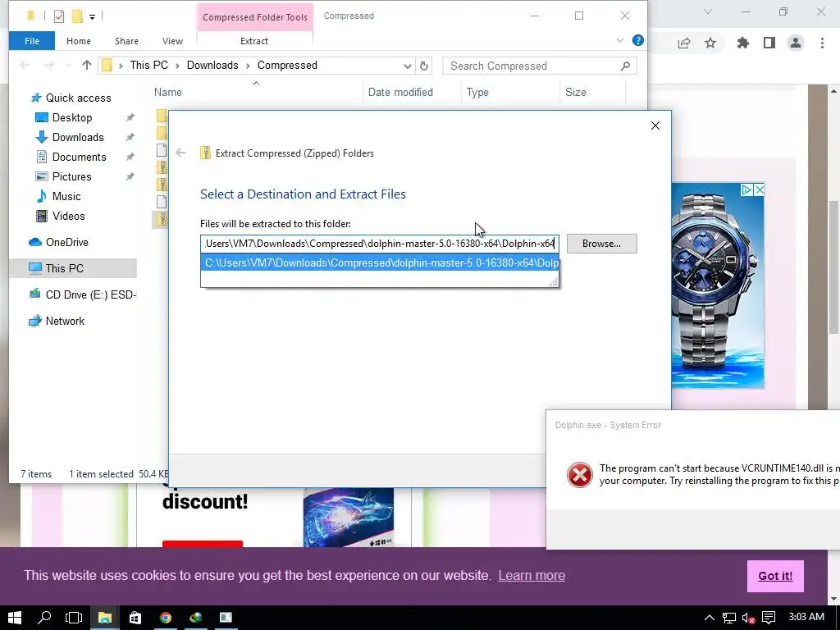Refresh the Compressed folder view
The height and width of the screenshot is (630, 840).
pos(424,66)
